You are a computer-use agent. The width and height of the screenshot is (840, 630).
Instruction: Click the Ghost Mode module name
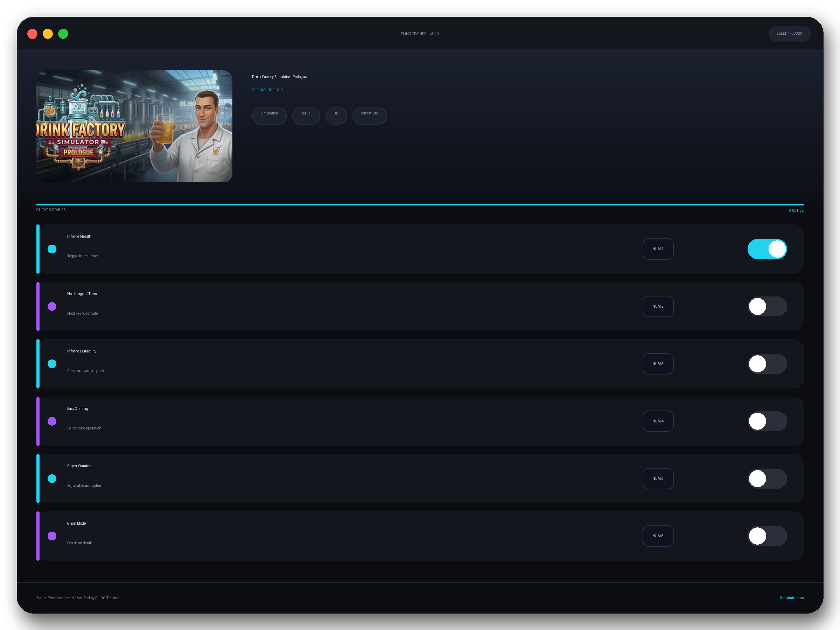(x=76, y=523)
